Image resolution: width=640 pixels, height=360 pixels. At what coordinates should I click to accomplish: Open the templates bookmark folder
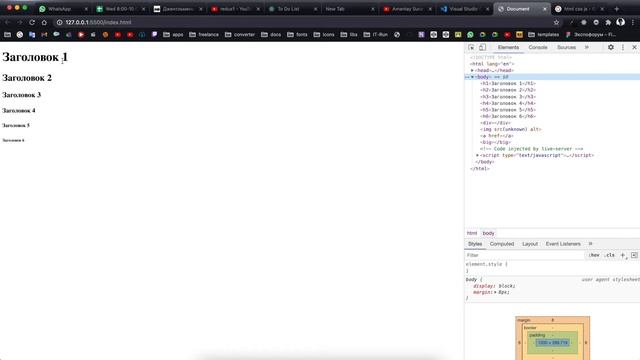[x=543, y=35]
